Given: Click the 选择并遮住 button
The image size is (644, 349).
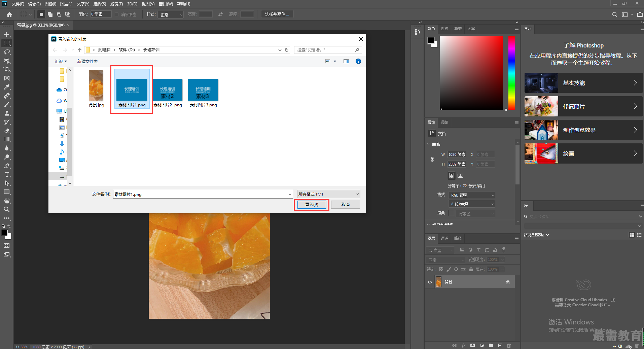Looking at the screenshot, I should (x=277, y=14).
